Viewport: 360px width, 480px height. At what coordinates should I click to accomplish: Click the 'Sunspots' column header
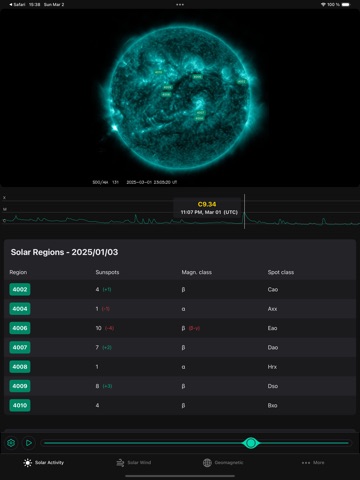tap(107, 272)
